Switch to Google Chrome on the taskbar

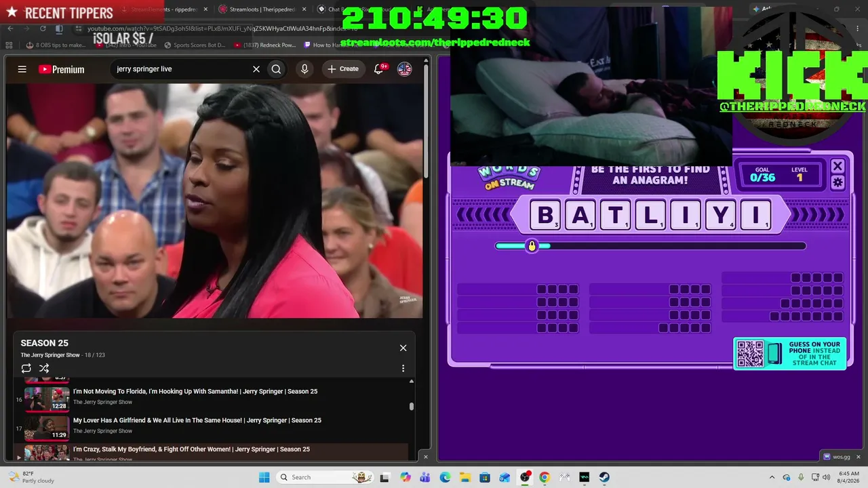(545, 477)
